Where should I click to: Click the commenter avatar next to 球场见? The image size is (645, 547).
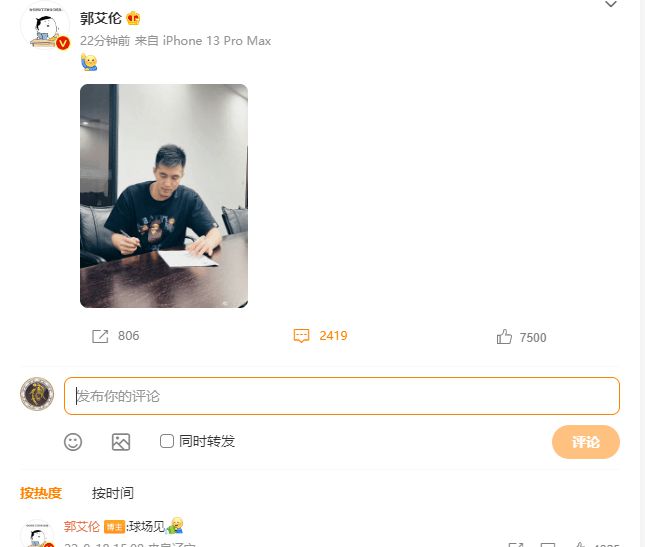point(37,534)
